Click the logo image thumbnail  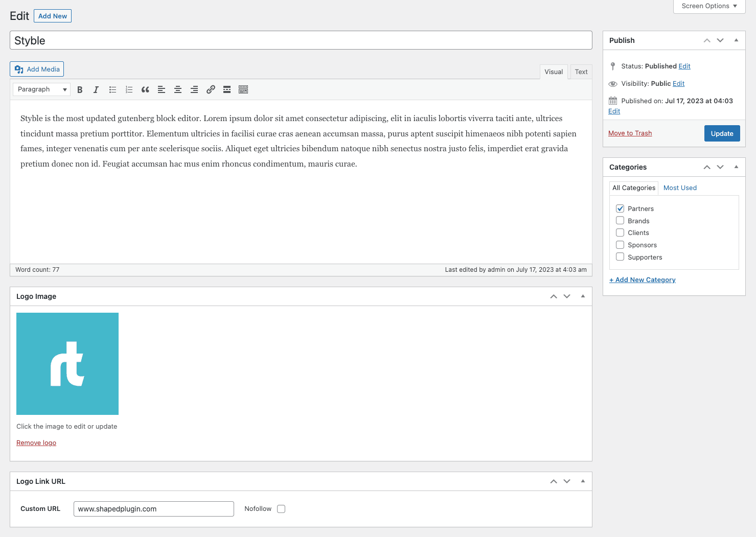coord(67,364)
